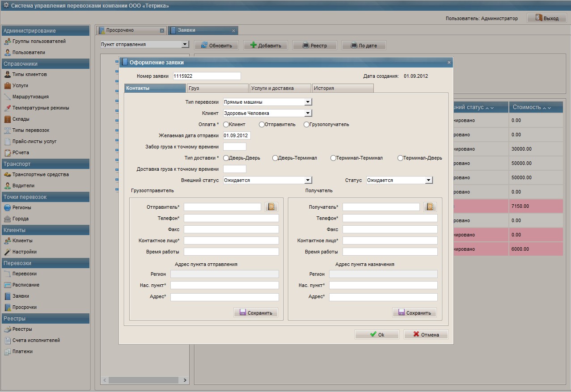Open Температурные режимы sidebar icon
Screen dimensions: 571x392
8,108
